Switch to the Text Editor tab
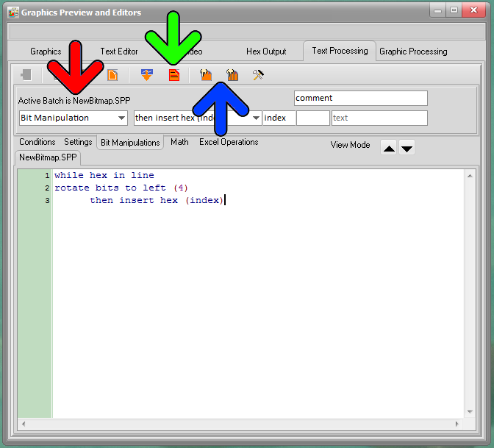Screen dimensions: 494x448 pos(119,51)
